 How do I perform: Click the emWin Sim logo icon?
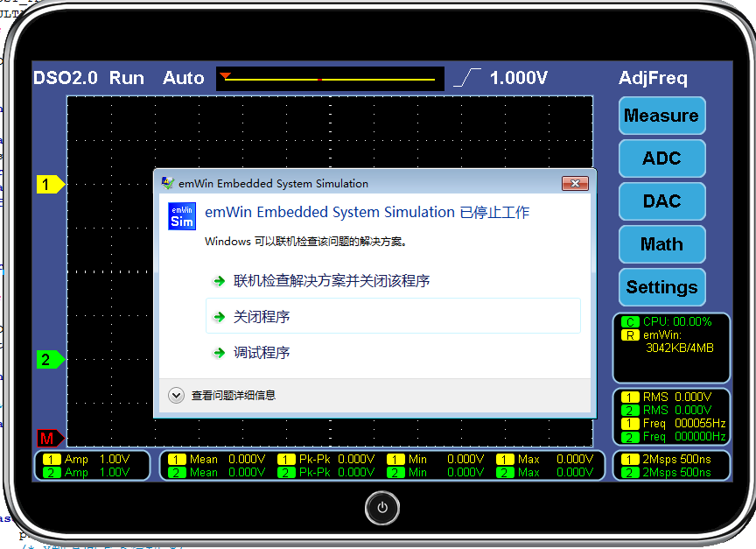tap(182, 216)
